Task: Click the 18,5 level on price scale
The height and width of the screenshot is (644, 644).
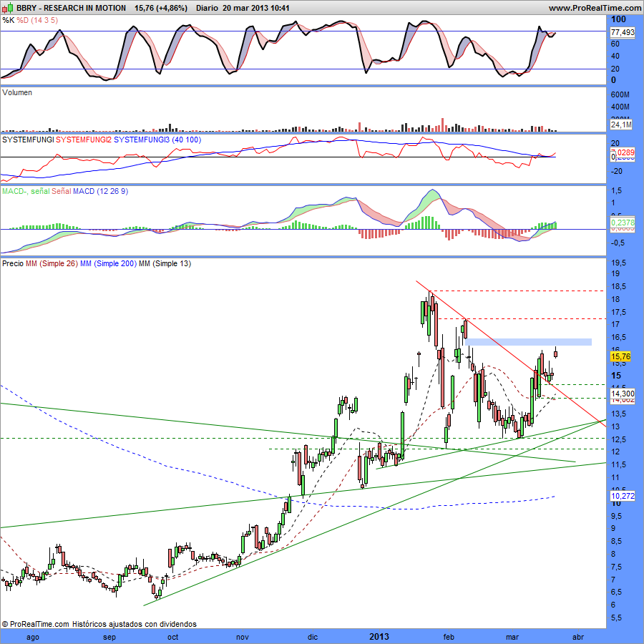Action: (x=618, y=286)
